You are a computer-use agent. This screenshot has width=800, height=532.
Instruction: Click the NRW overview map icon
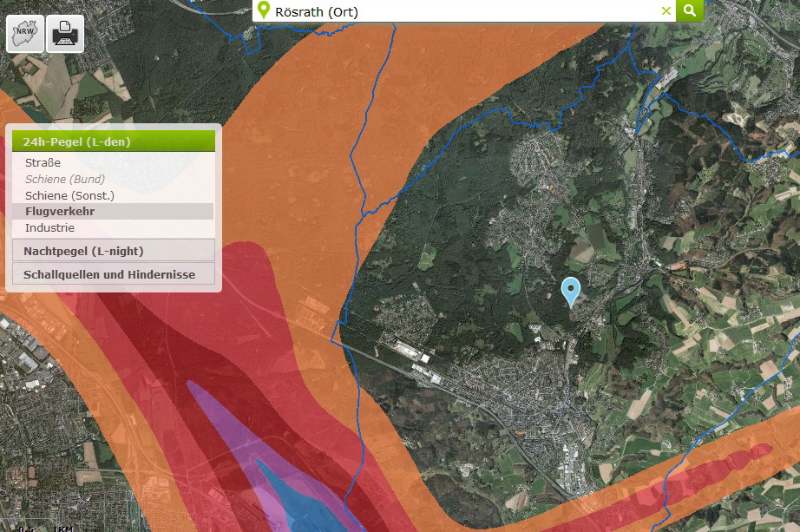(25, 34)
